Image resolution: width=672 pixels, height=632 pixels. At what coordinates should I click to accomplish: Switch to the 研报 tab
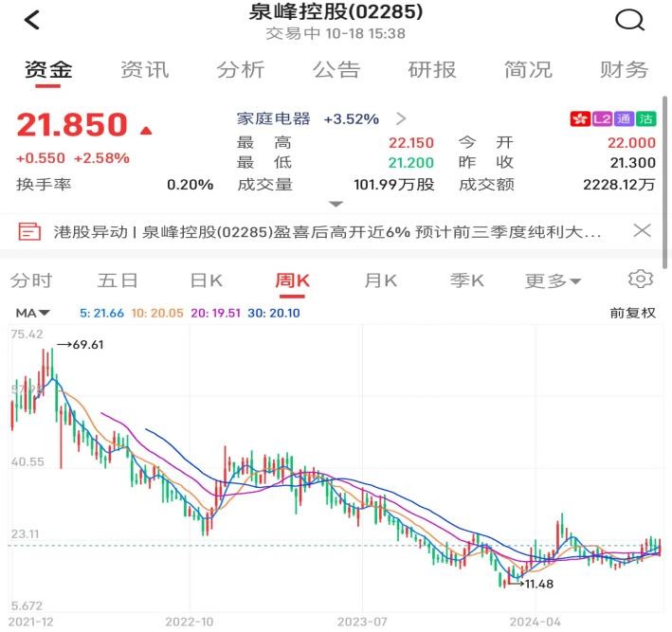coord(432,70)
